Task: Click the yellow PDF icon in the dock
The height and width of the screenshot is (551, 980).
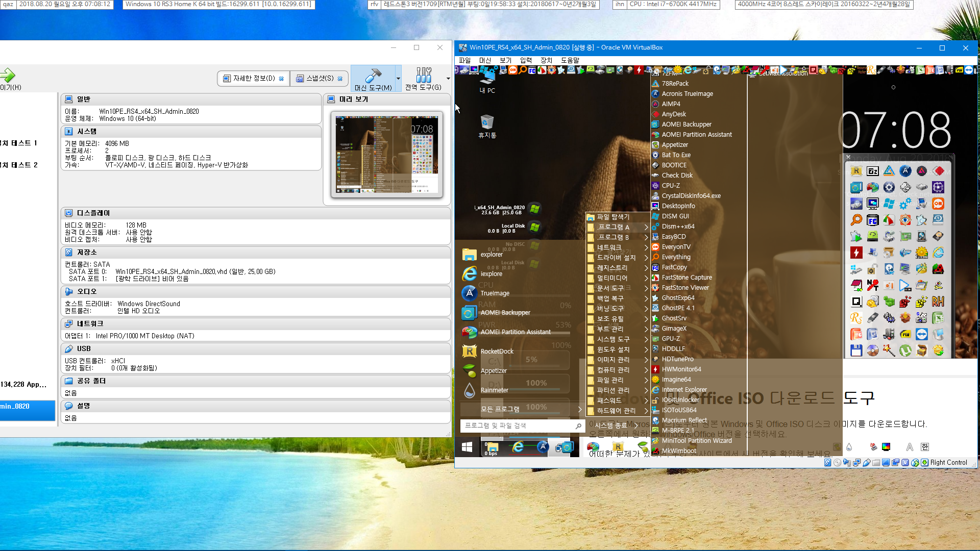Action: pyautogui.click(x=905, y=335)
